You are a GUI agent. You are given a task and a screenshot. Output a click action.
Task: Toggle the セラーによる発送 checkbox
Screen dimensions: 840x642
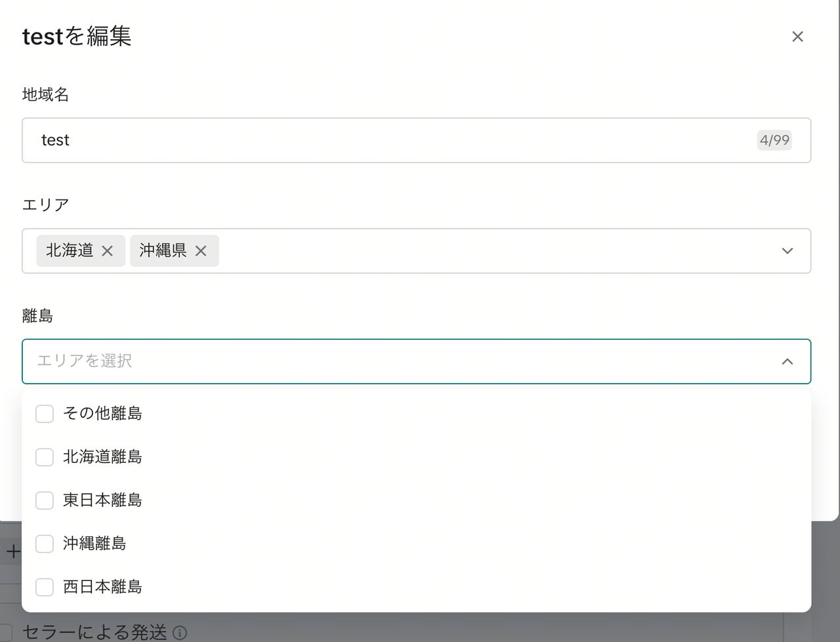6,633
